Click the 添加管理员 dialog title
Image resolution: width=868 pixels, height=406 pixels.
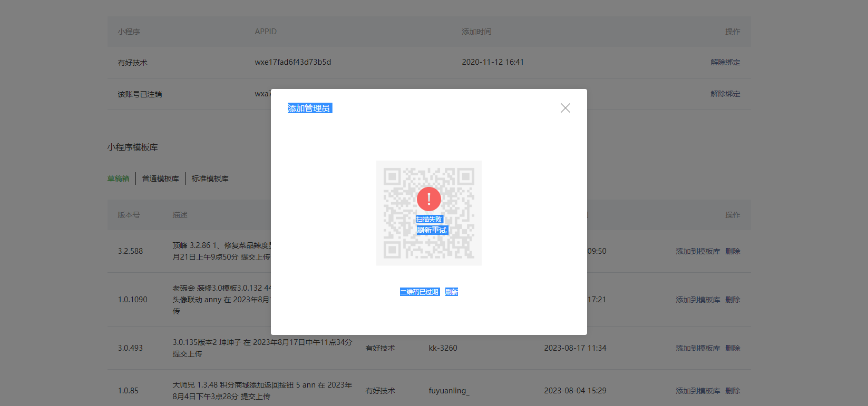pyautogui.click(x=309, y=108)
